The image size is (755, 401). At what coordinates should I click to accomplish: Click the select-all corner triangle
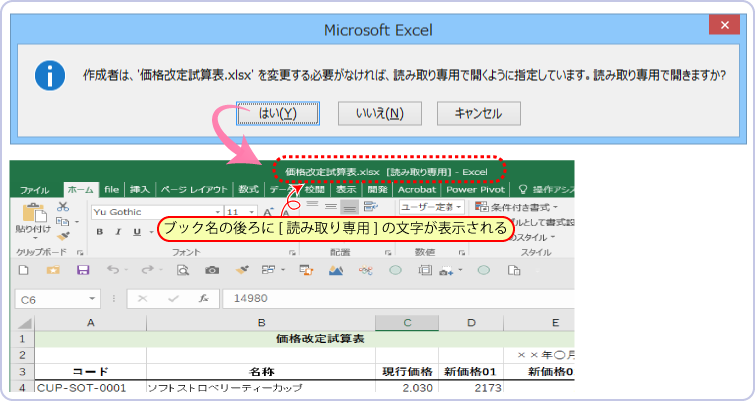[24, 323]
